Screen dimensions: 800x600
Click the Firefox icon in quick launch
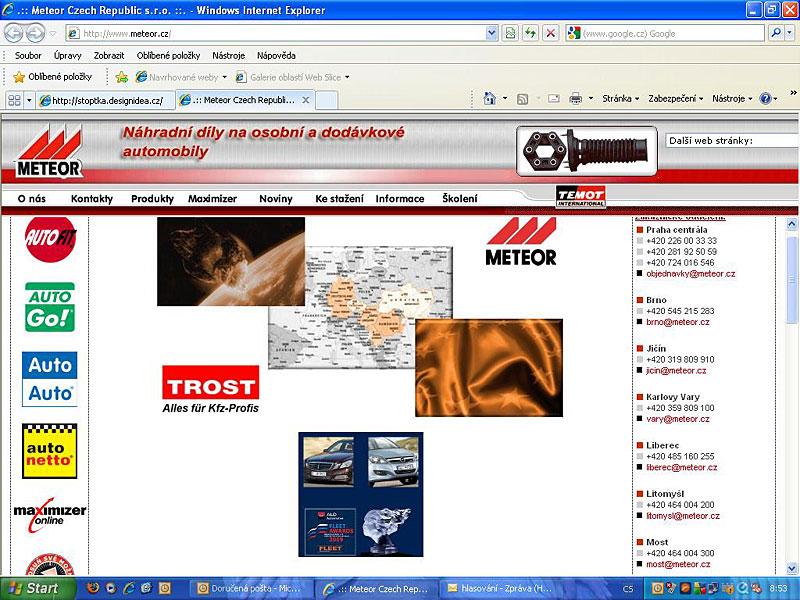tap(93, 588)
